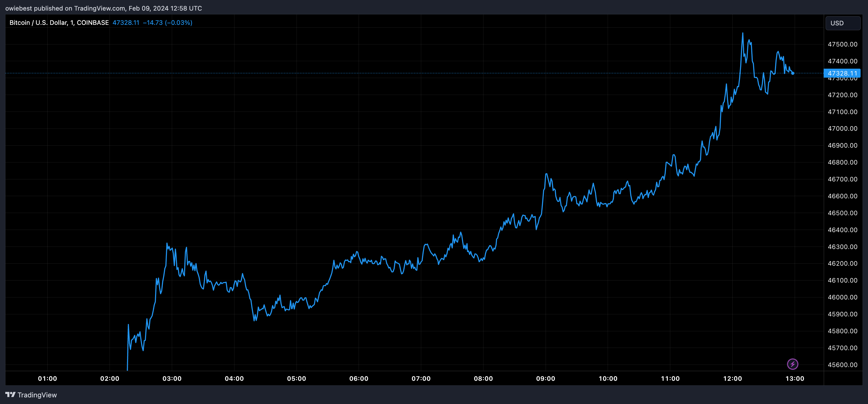
Task: Click the 06:00 time axis label
Action: point(358,378)
